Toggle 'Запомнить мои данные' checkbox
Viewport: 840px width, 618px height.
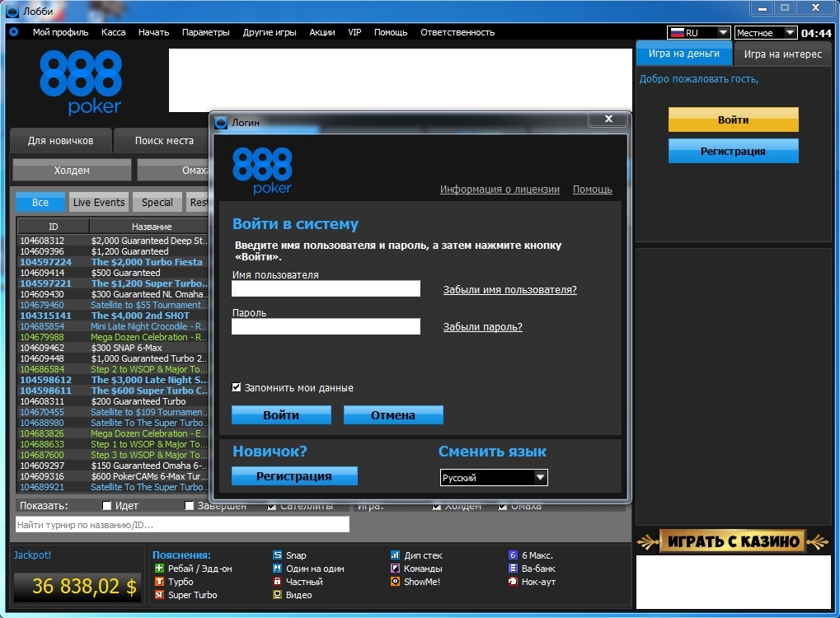pos(237,387)
